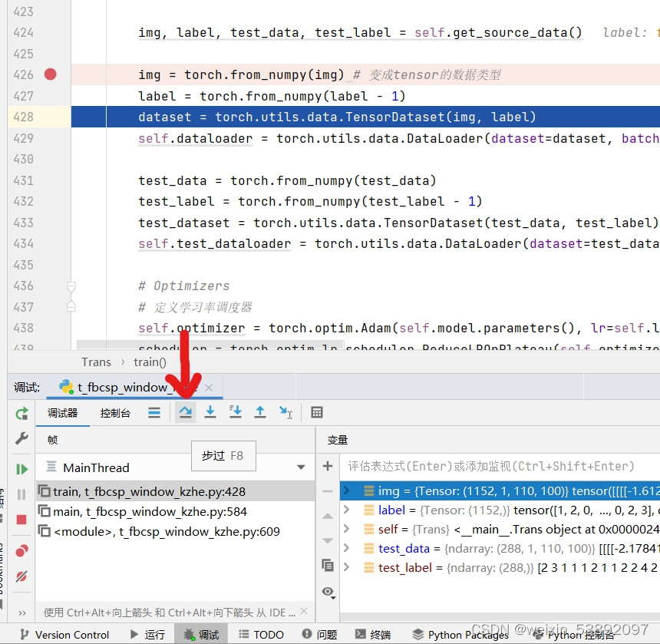Close the t_fbcsp_window debug session tab
This screenshot has width=660, height=644.
[x=208, y=388]
